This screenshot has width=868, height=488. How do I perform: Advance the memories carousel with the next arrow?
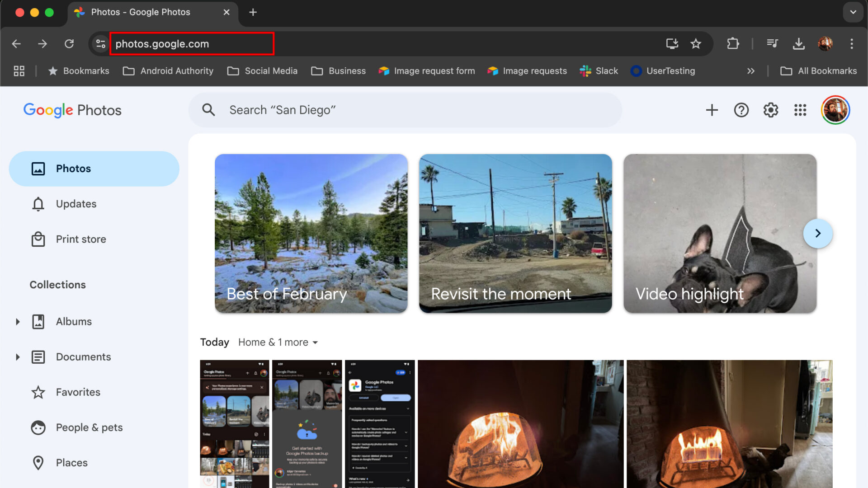click(818, 233)
